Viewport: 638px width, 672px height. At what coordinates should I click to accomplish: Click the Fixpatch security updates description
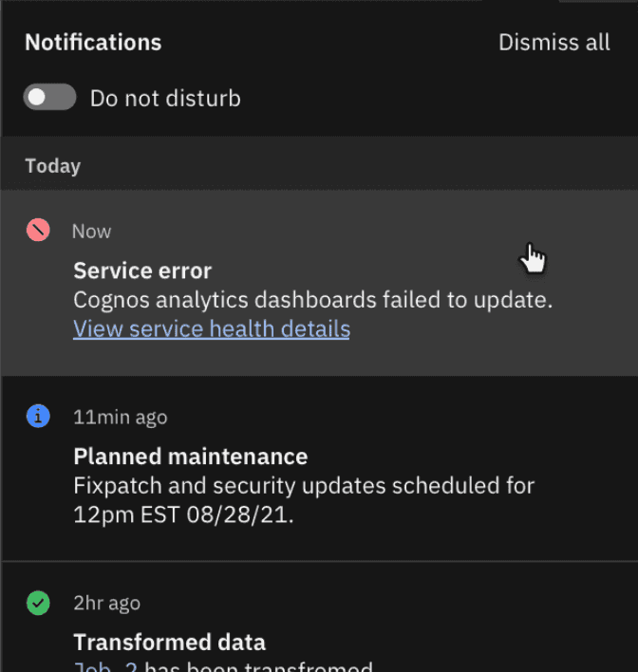304,486
